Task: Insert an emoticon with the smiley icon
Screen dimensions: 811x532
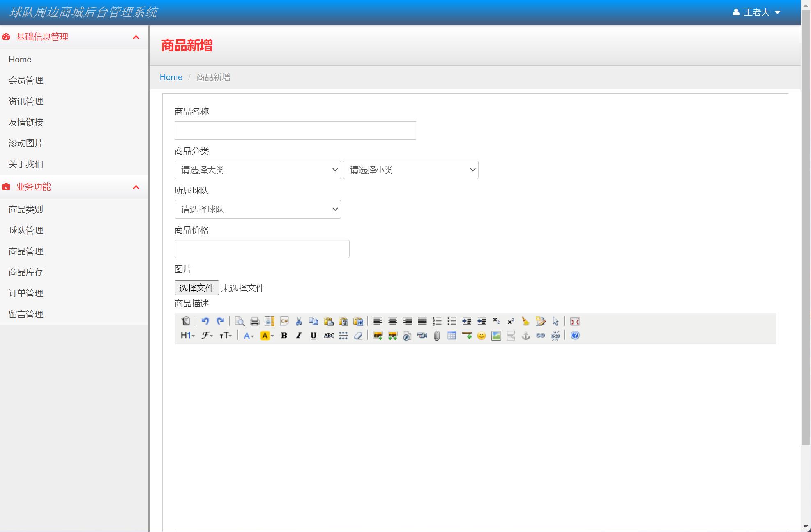Action: [x=481, y=336]
